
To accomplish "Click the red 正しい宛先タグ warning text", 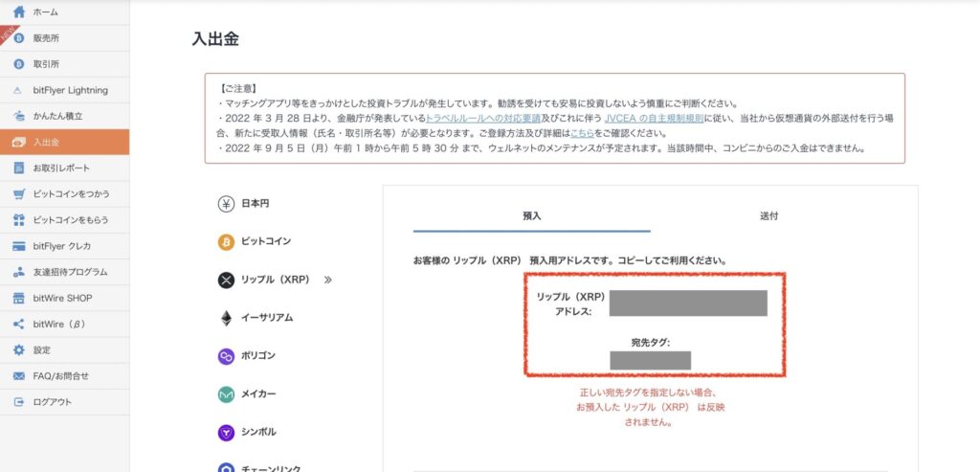I will coord(650,407).
